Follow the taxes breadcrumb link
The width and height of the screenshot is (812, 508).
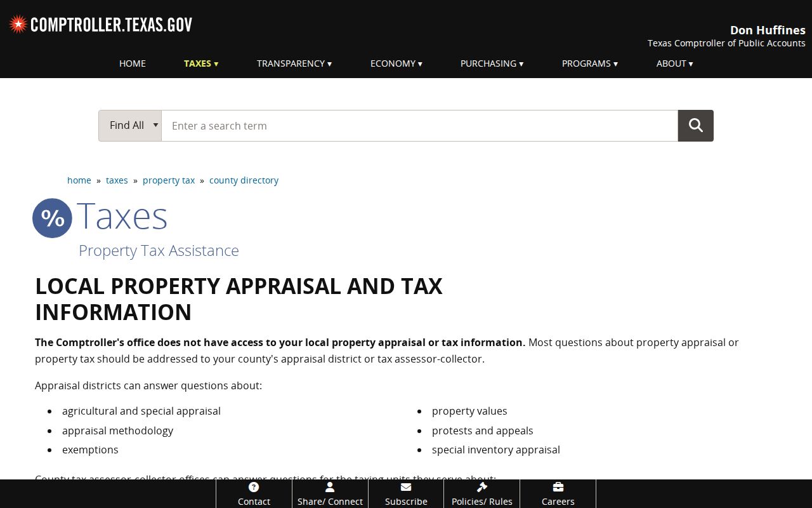click(117, 180)
